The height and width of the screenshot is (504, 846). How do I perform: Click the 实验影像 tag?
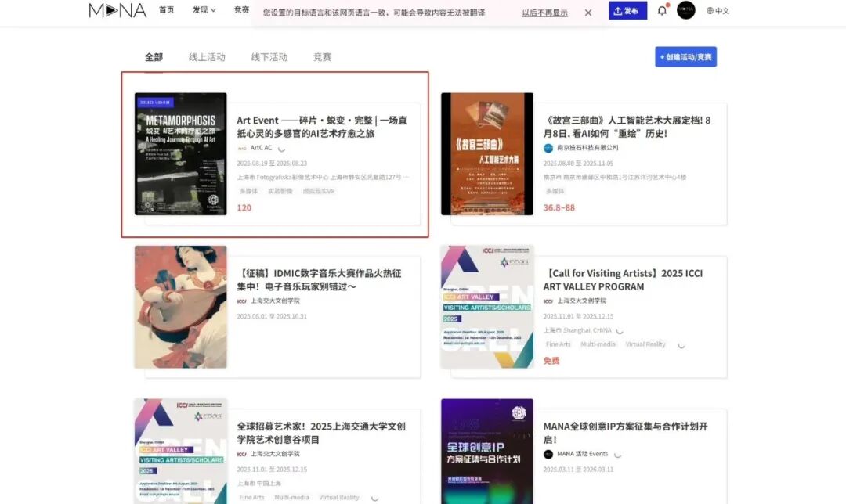pyautogui.click(x=280, y=191)
